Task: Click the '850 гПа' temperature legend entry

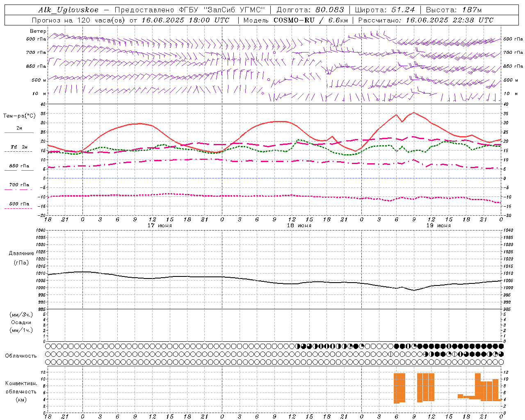Action: point(19,166)
